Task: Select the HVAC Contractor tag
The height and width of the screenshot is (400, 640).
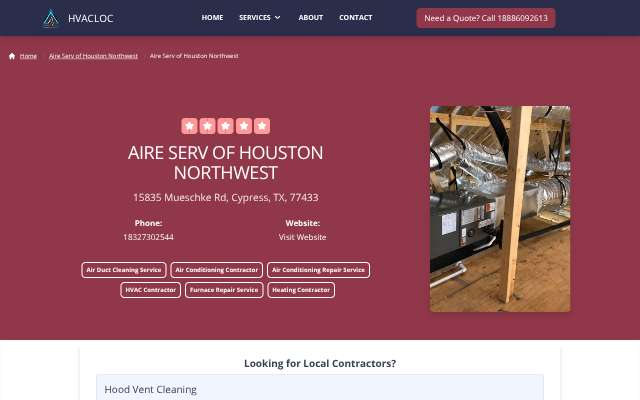Action: pyautogui.click(x=151, y=290)
